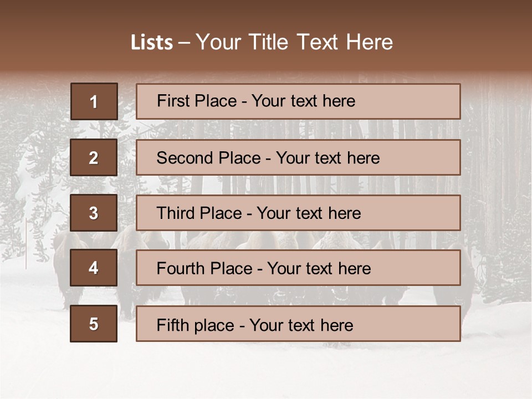Viewport: 532px width, 399px height.
Task: Click the Fourth Place text bar
Action: coord(298,268)
